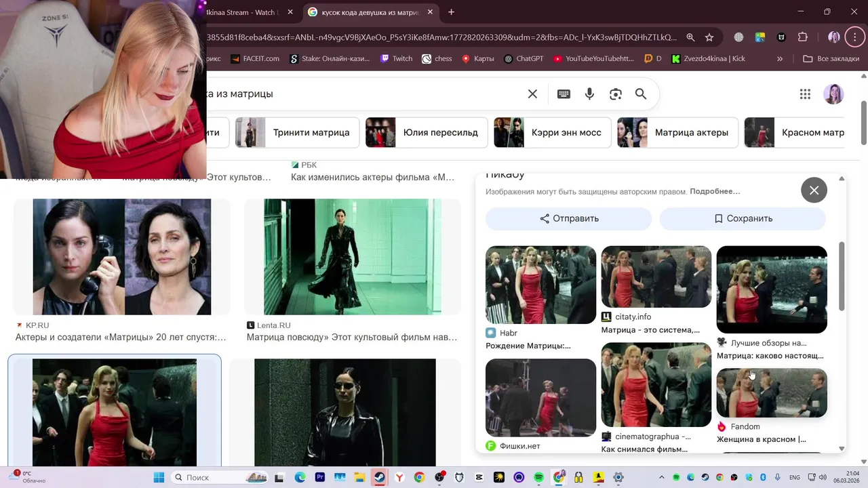Start voice search with the microphone icon
The width and height of the screenshot is (868, 488).
[x=589, y=94]
